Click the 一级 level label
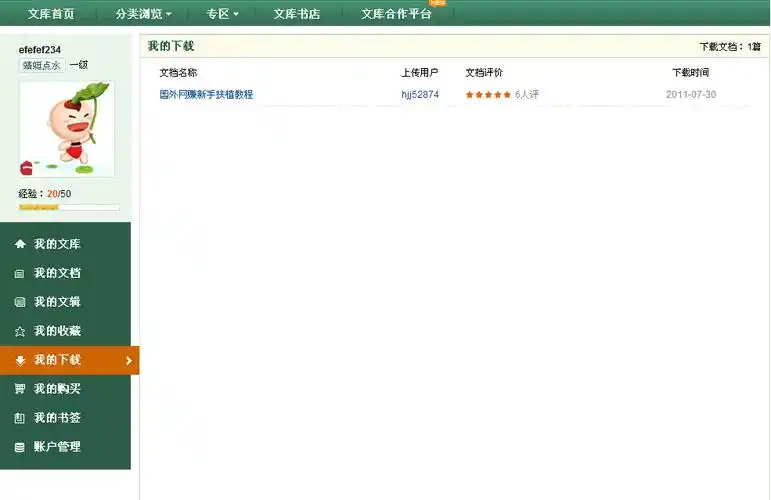Viewport: 771px width, 500px height. 79,64
